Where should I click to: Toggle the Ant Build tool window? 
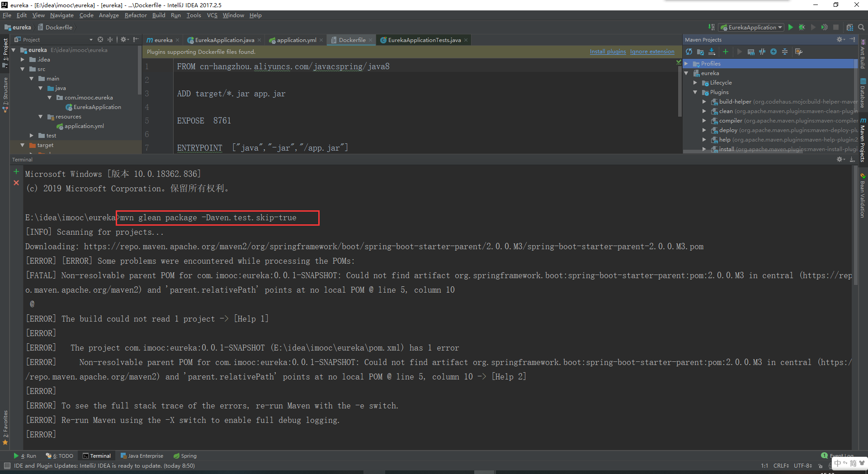[863, 54]
